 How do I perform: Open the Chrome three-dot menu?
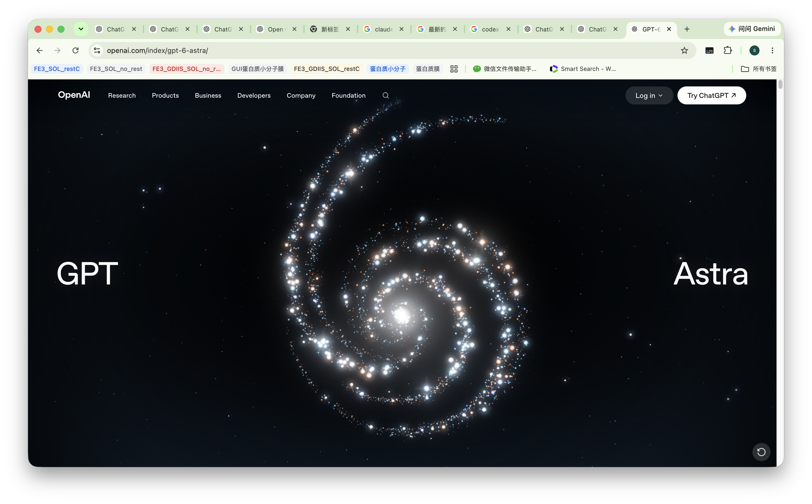coord(772,50)
